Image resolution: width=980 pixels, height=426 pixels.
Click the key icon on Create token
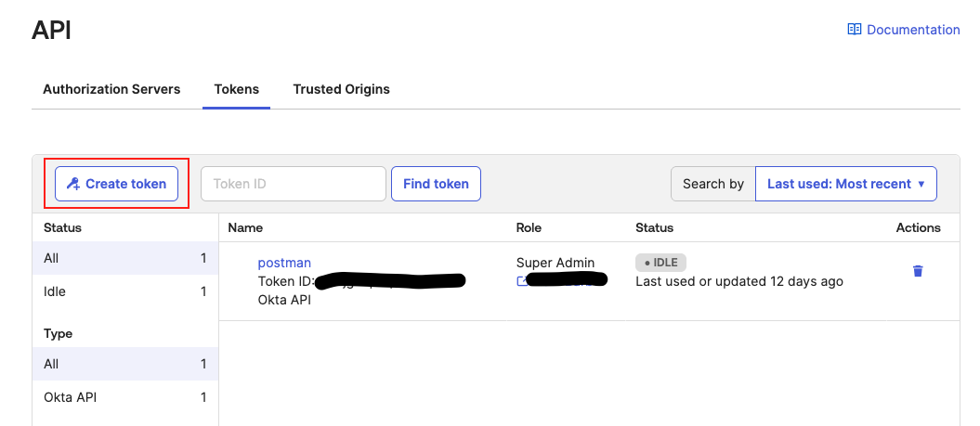point(73,184)
